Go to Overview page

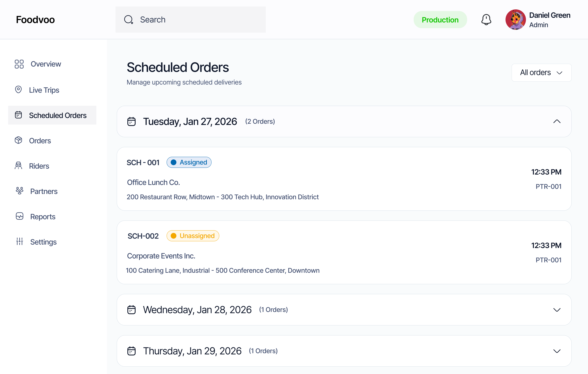click(x=46, y=64)
